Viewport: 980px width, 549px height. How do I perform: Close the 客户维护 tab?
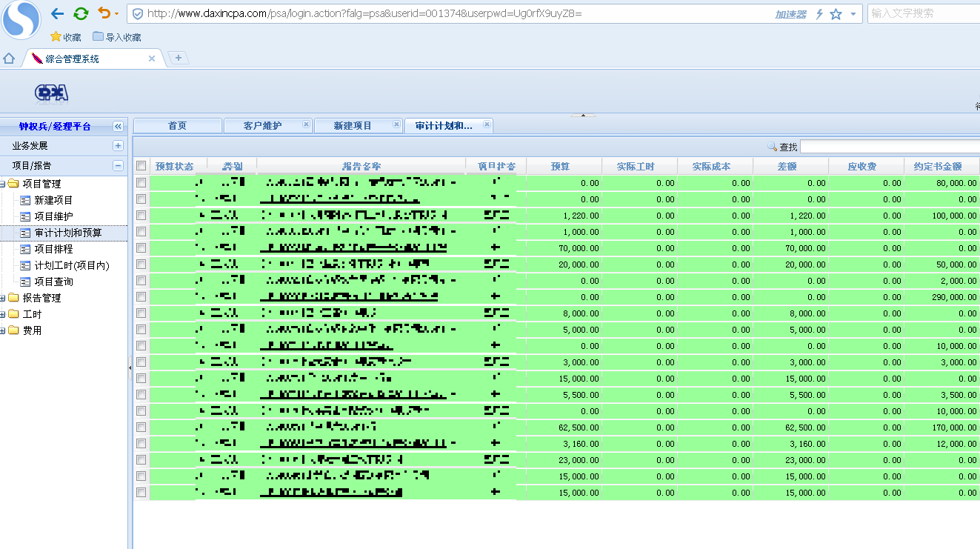pyautogui.click(x=306, y=125)
